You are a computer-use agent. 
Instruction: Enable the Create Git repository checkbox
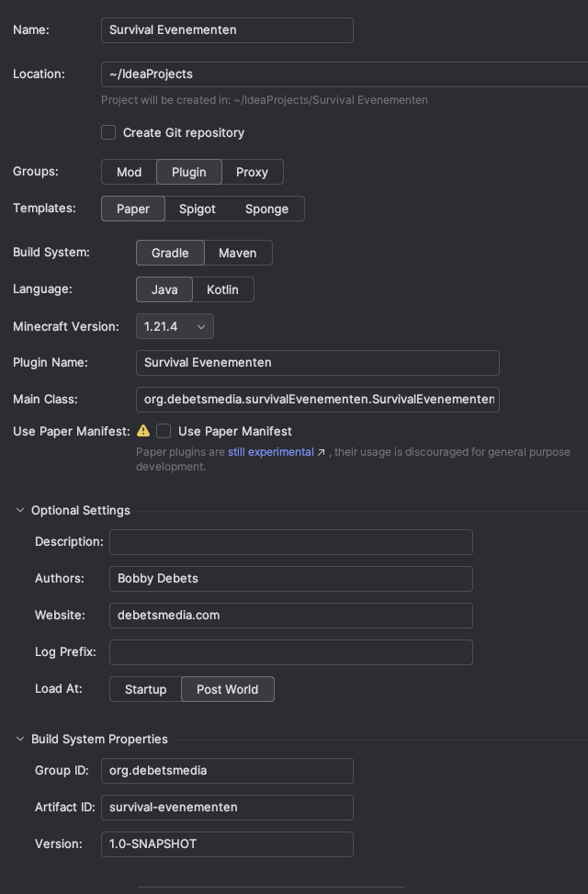[108, 132]
